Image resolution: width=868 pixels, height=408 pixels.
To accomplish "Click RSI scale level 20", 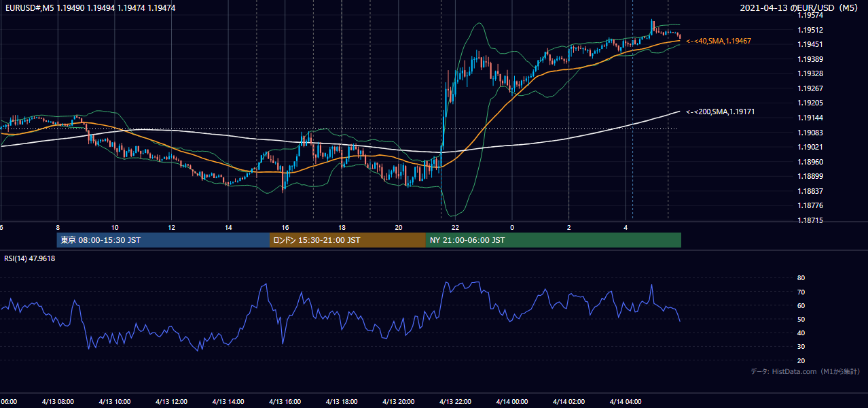I will tap(801, 360).
